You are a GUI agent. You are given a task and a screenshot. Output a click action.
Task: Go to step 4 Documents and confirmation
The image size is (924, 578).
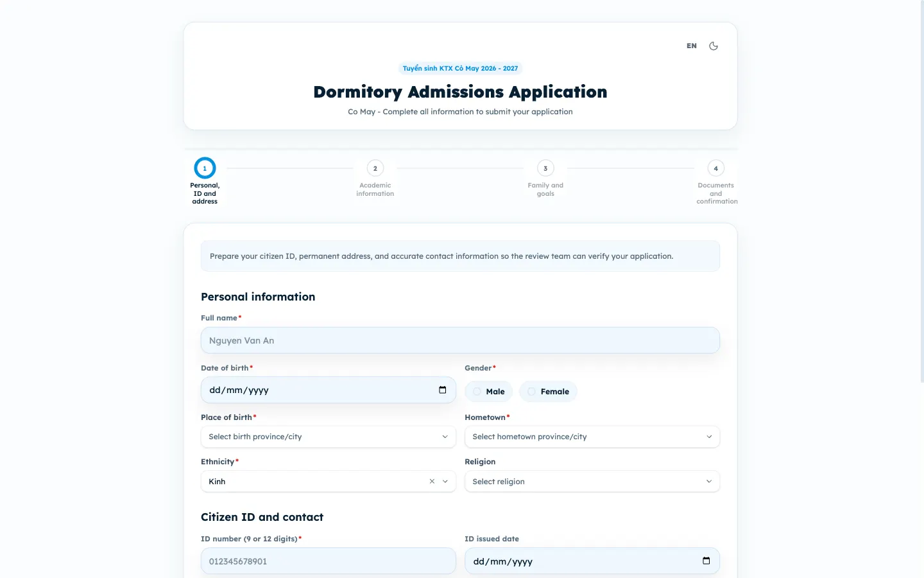(716, 182)
